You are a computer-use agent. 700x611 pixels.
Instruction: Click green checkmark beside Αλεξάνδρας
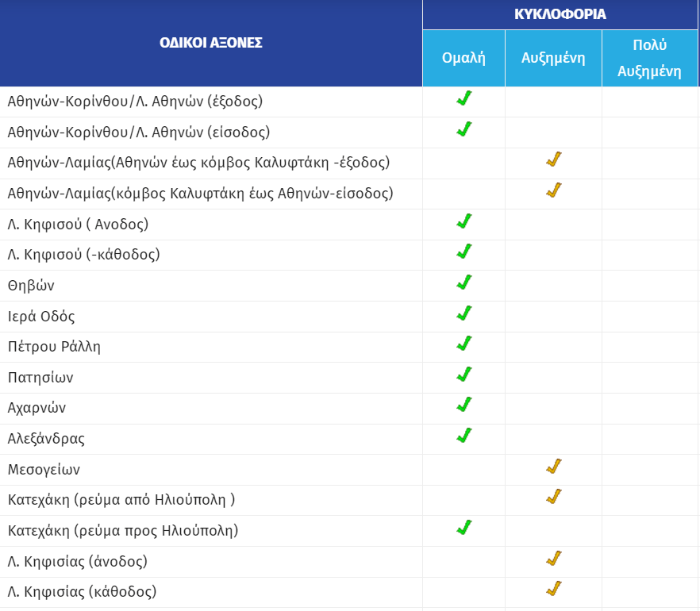pos(464,436)
